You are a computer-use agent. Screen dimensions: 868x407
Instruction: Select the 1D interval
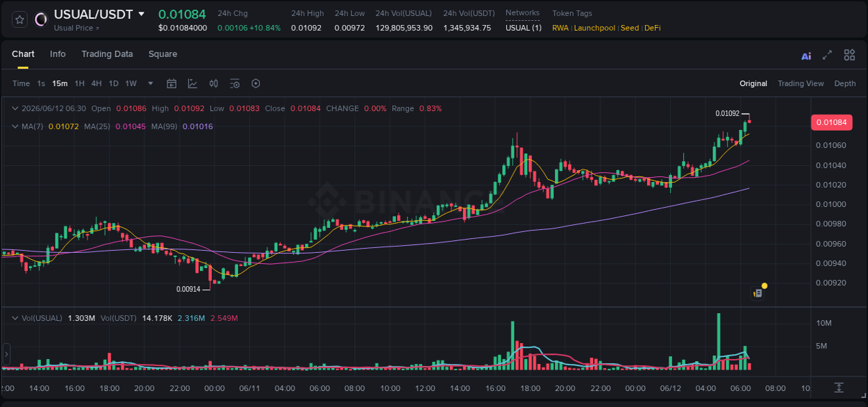click(x=113, y=83)
